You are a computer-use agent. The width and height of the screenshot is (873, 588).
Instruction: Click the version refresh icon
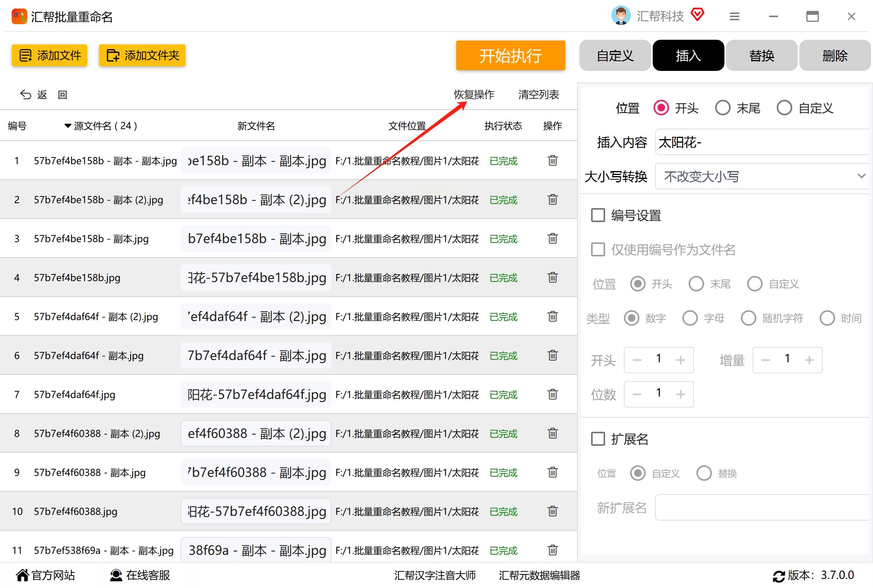point(779,576)
